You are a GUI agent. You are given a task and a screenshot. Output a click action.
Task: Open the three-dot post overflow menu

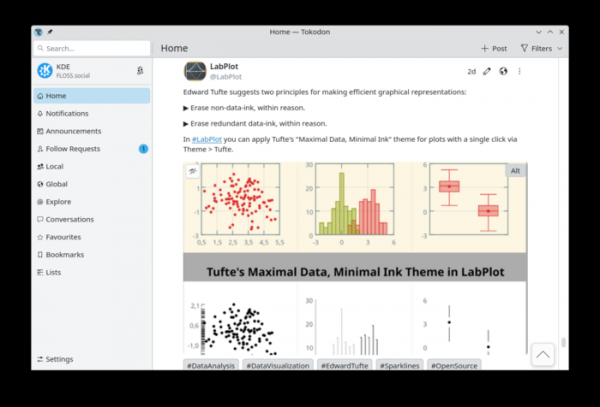[x=519, y=71]
